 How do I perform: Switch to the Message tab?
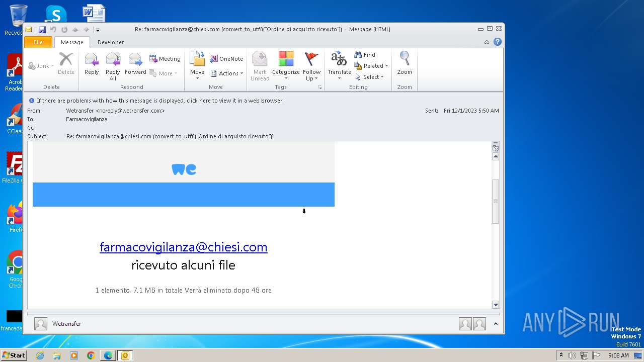pos(72,42)
